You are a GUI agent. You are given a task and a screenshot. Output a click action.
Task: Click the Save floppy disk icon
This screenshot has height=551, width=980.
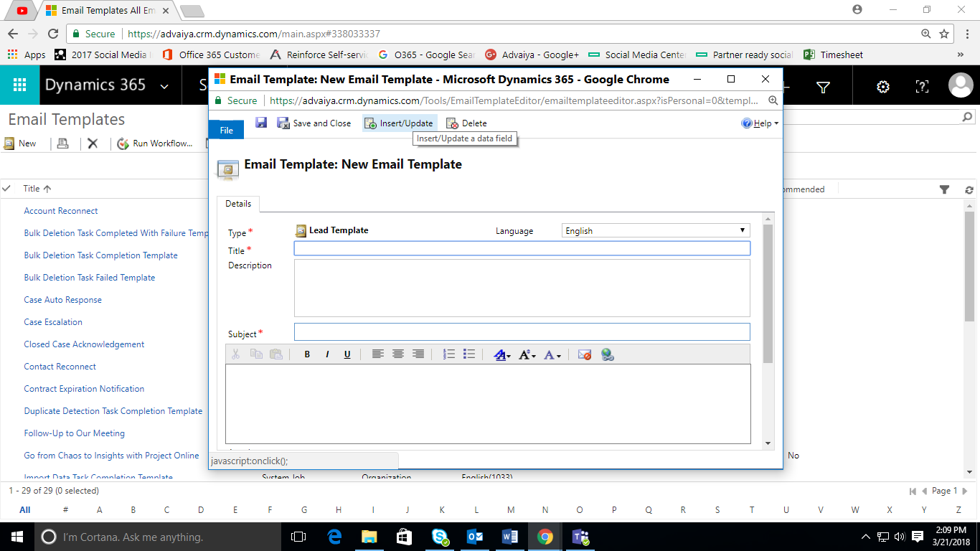click(261, 123)
